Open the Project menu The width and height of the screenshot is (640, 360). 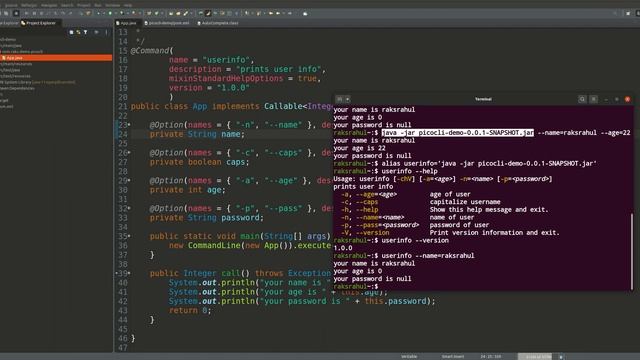pos(84,5)
